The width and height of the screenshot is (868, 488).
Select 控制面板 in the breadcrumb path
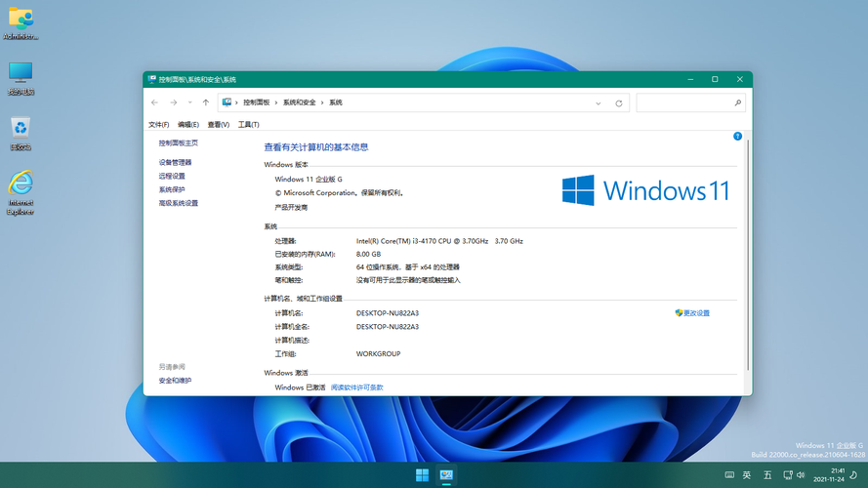[x=257, y=102]
